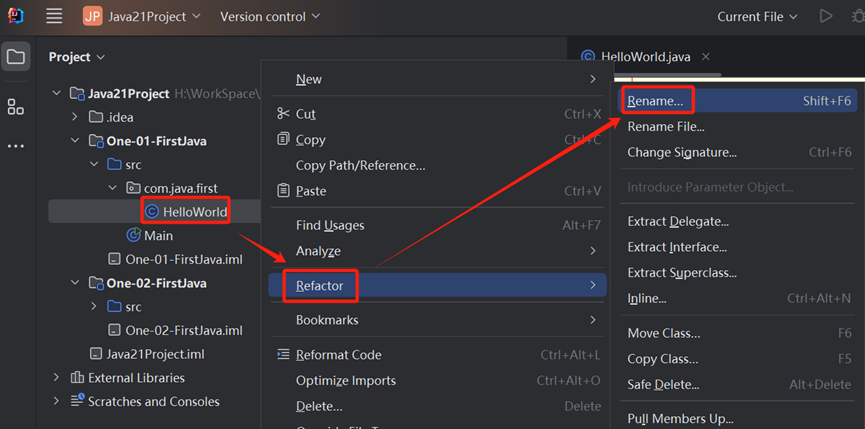Click the IntelliJ IDEA logo icon
This screenshot has width=865, height=429.
(x=15, y=16)
